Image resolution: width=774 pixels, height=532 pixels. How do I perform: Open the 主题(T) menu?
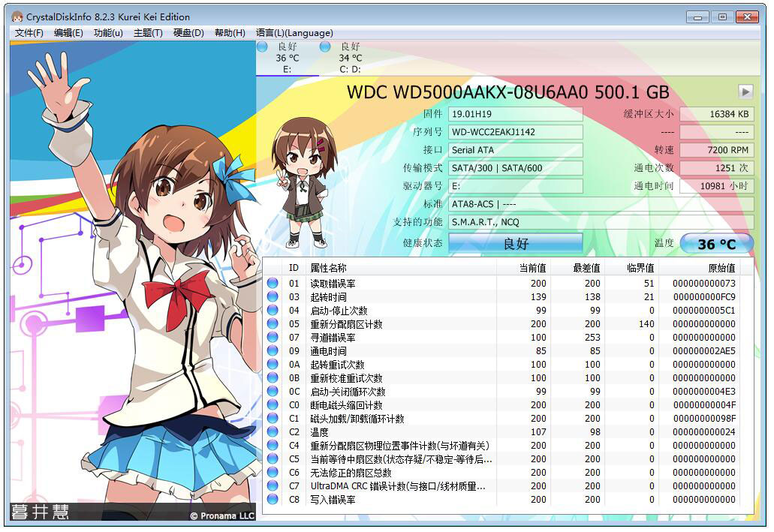(x=148, y=32)
